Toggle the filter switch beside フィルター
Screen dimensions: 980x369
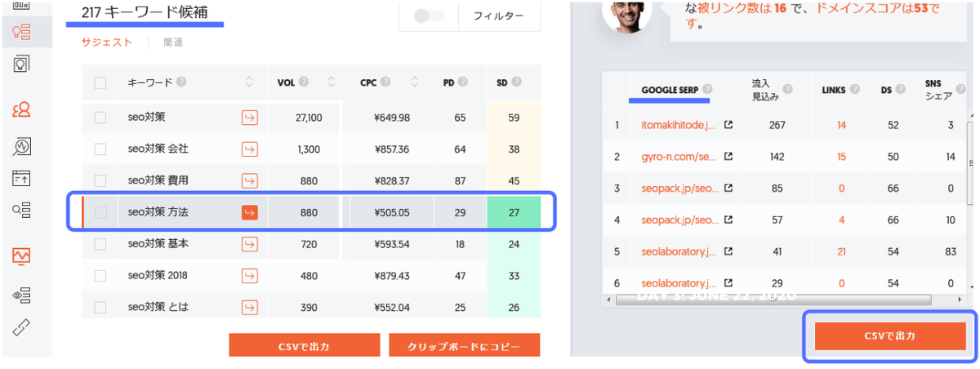(x=429, y=16)
